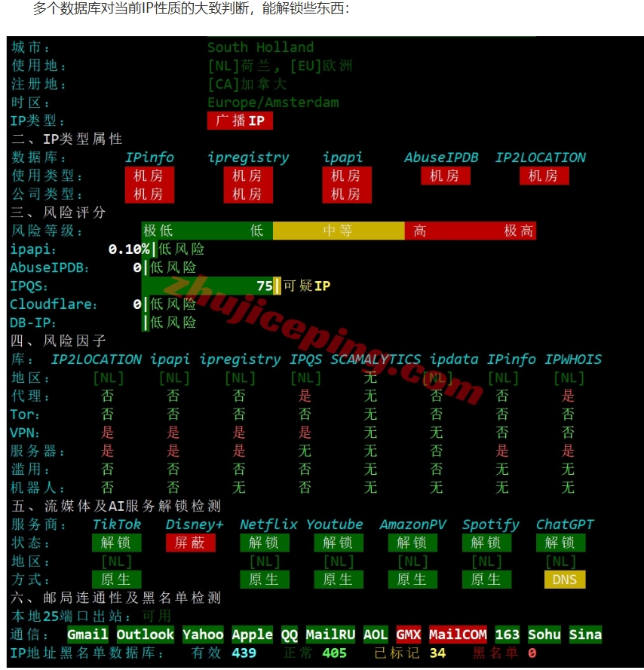The height and width of the screenshot is (670, 644).
Task: Select the "Sohu" mail badge
Action: [544, 635]
